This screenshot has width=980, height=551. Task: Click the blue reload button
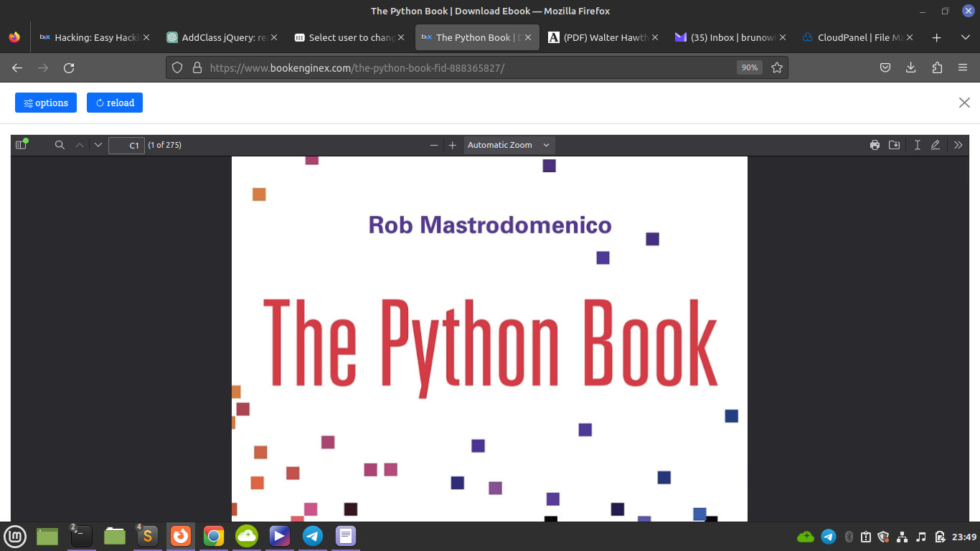[x=115, y=103]
